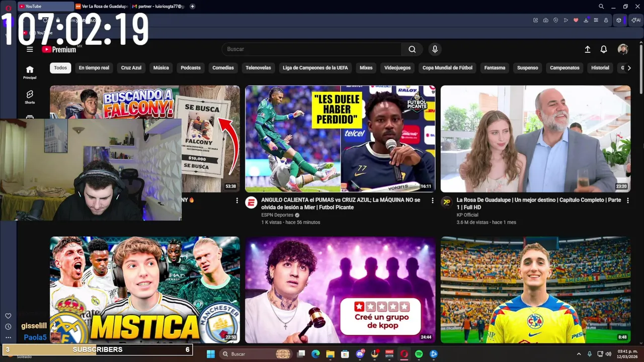The width and height of the screenshot is (644, 362).
Task: Open Opera easy setup sliders icon
Action: point(596,20)
